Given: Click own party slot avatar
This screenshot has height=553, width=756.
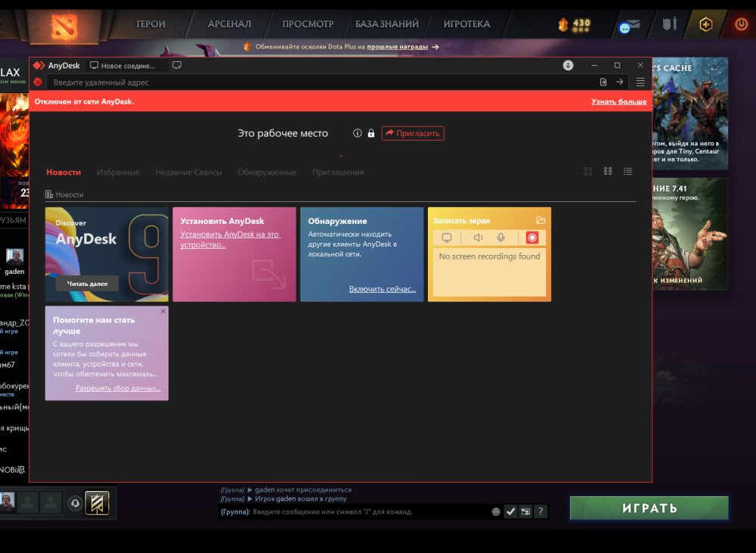Looking at the screenshot, I should (x=8, y=502).
